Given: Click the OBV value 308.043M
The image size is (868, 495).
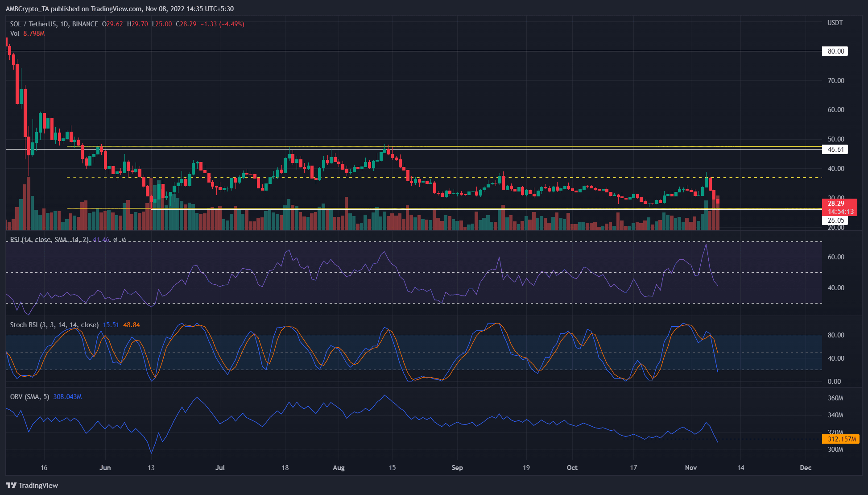Looking at the screenshot, I should click(67, 397).
